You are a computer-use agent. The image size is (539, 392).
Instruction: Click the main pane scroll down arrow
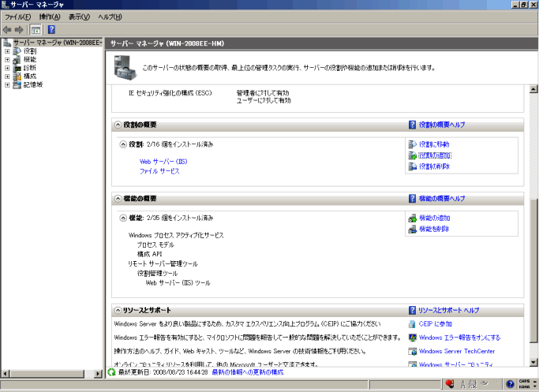[x=533, y=362]
